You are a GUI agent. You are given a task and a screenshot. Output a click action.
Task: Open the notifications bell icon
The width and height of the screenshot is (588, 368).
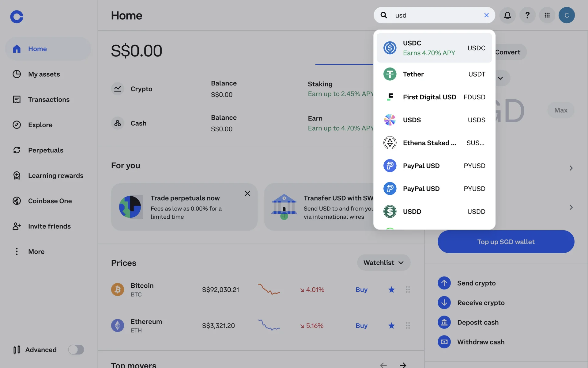507,15
